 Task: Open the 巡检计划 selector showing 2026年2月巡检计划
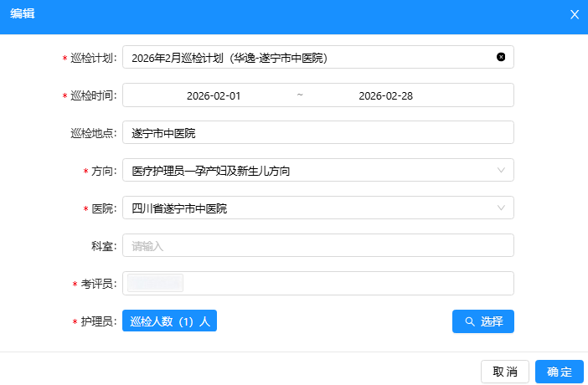[310, 57]
